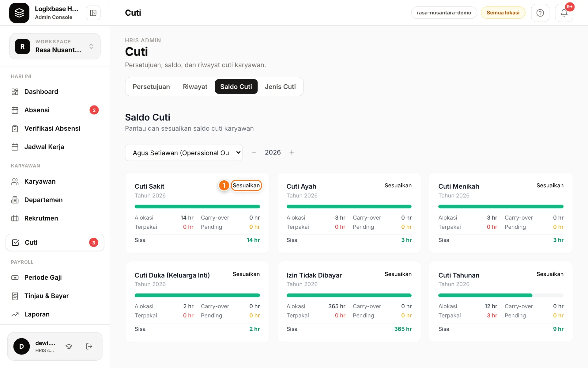Click the rasa-nusantara-demo pill
Viewport: 588px width, 368px height.
444,13
